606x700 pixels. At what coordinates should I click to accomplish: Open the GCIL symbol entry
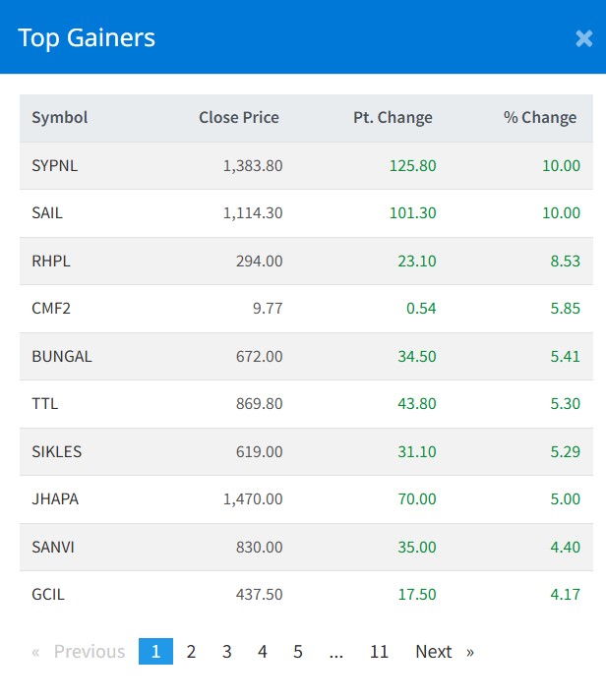[48, 595]
